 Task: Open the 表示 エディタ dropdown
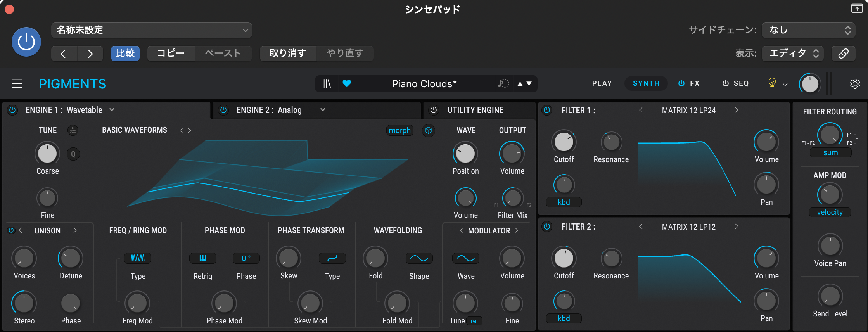(793, 53)
